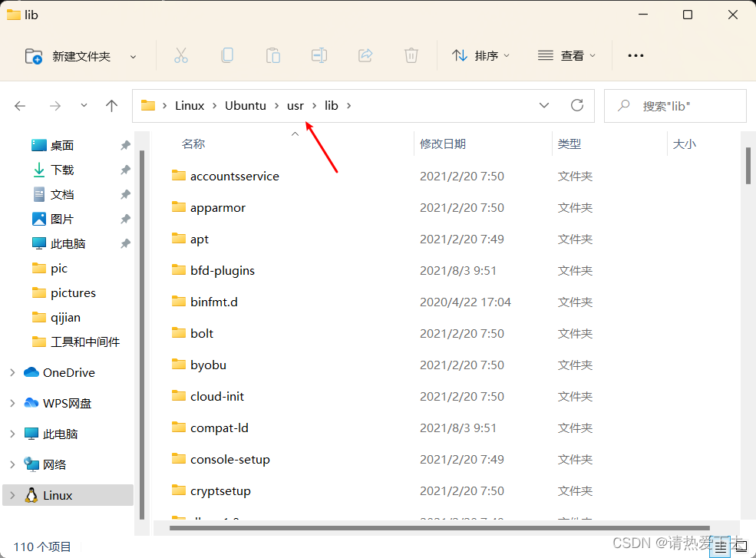Unpin icon next to 桌面

click(x=125, y=145)
